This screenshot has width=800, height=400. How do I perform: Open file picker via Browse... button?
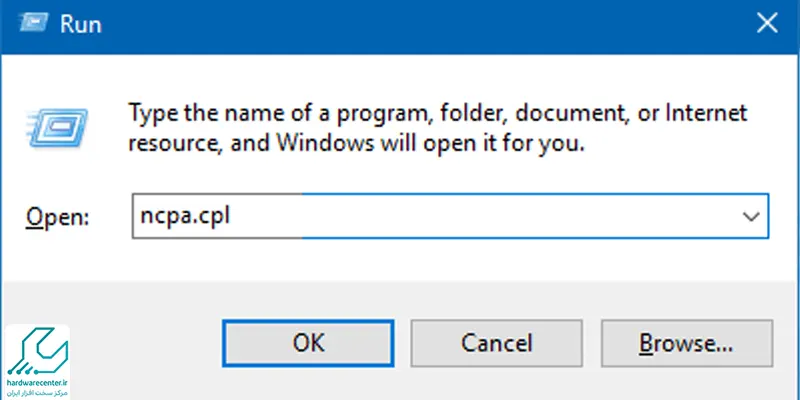pyautogui.click(x=687, y=343)
